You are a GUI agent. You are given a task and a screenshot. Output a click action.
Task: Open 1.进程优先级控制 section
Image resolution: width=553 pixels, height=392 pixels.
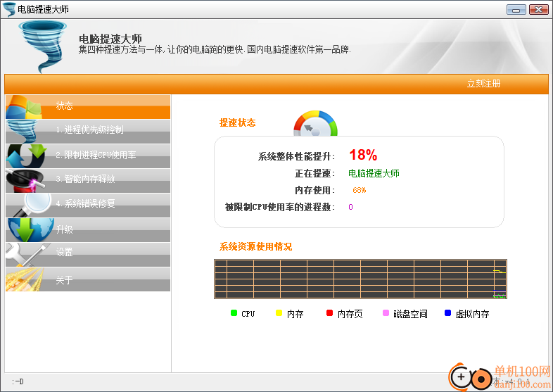[88, 132]
